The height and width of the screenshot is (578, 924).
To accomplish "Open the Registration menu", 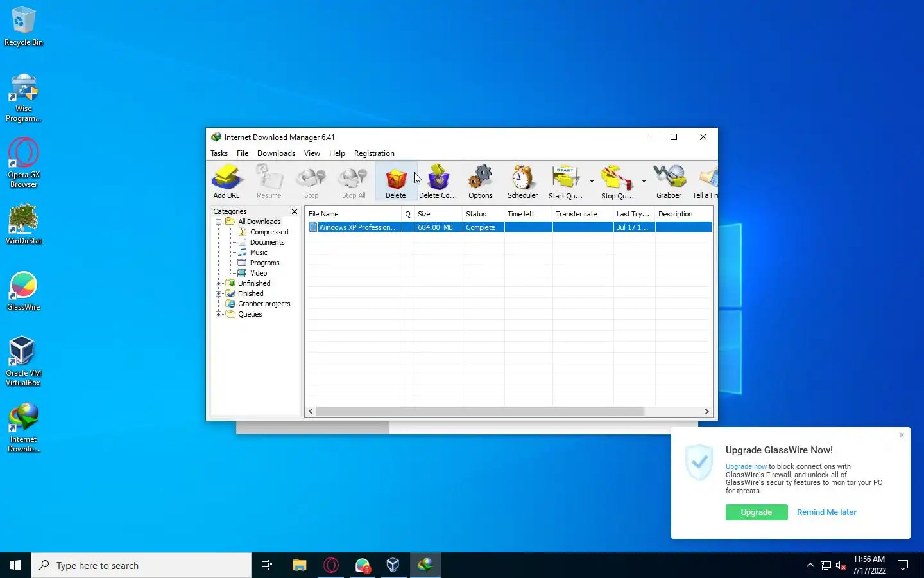I will [374, 153].
